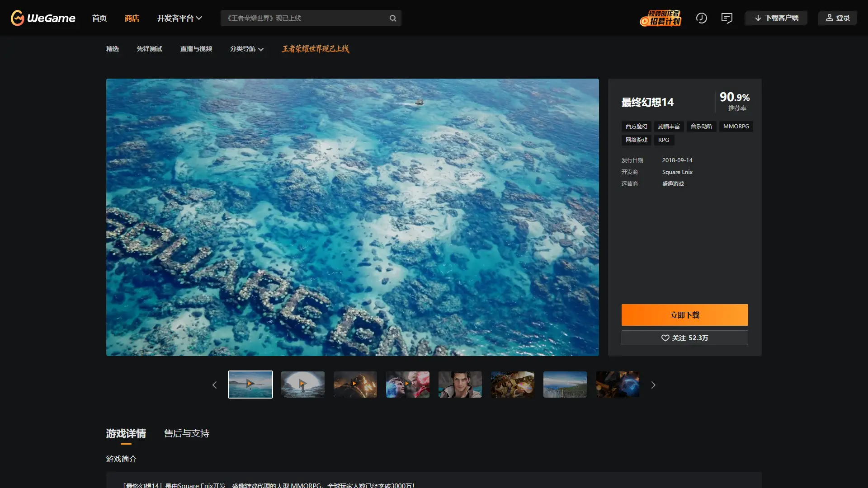Switch to 售后与支持 tab
Screen dimensions: 868x488
(x=186, y=434)
